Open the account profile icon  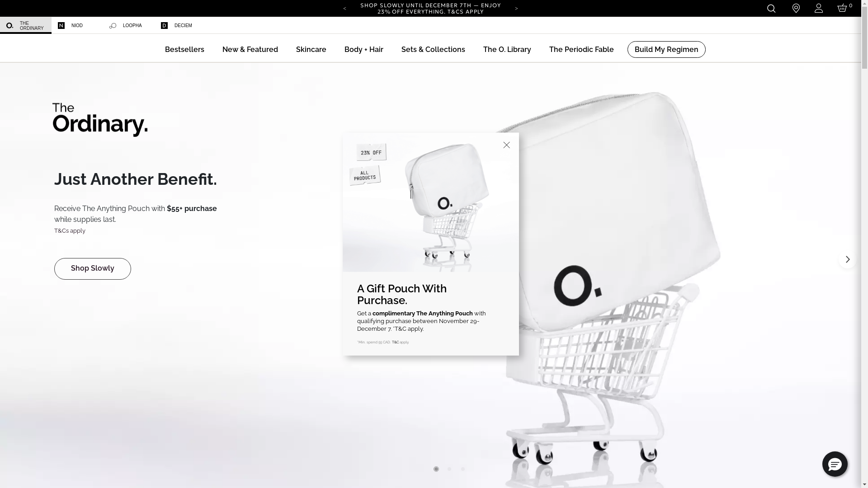click(x=819, y=8)
